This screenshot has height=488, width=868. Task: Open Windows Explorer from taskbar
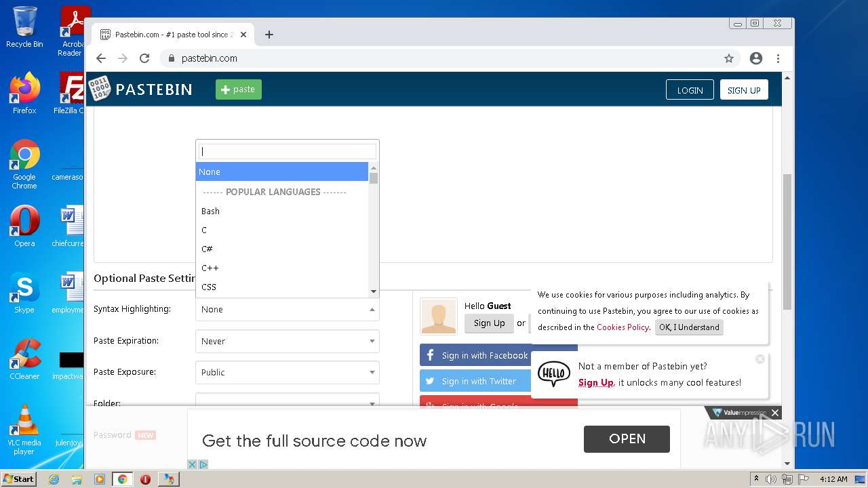(x=77, y=479)
